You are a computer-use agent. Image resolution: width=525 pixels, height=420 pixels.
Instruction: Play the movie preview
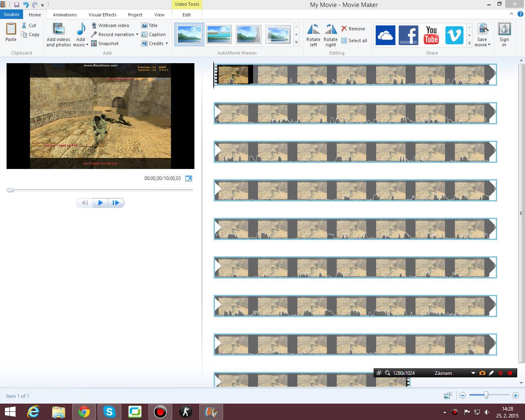point(100,203)
